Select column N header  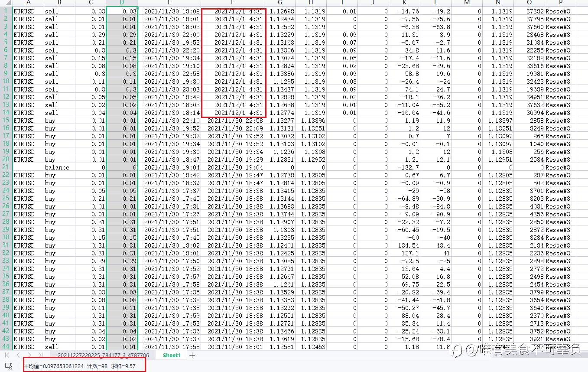click(x=498, y=3)
